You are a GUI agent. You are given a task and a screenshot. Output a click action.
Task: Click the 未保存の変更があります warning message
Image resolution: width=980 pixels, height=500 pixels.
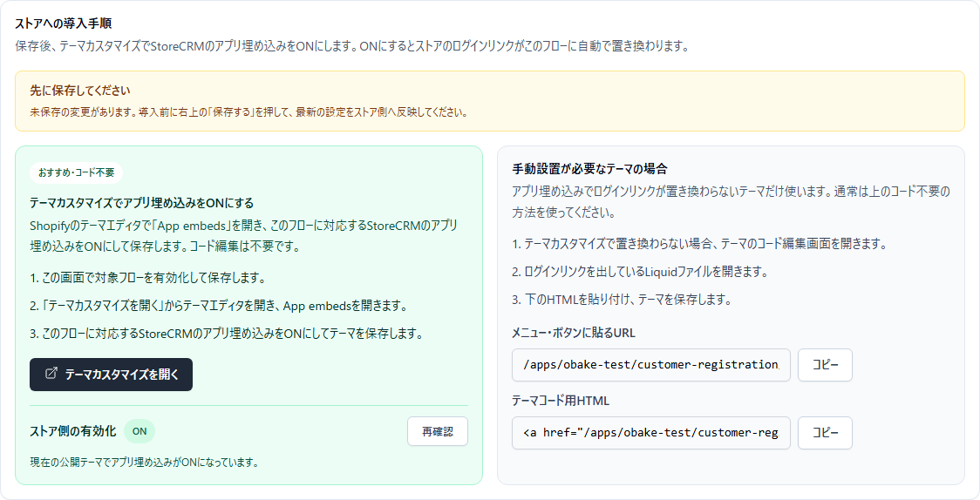pyautogui.click(x=248, y=113)
